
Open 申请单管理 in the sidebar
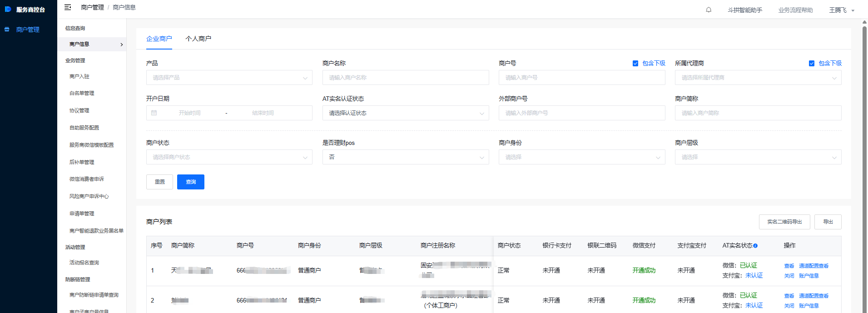pos(82,214)
